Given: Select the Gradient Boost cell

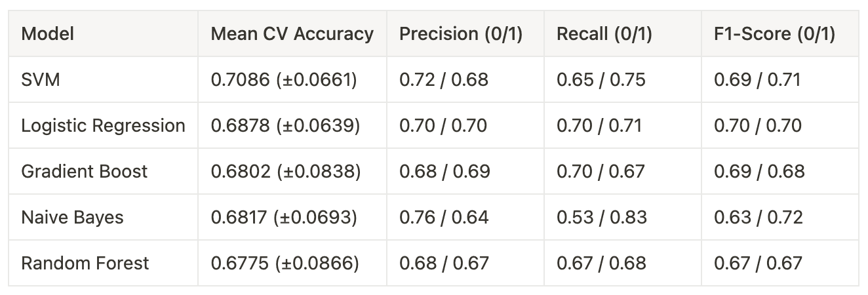Looking at the screenshot, I should pos(84,171).
